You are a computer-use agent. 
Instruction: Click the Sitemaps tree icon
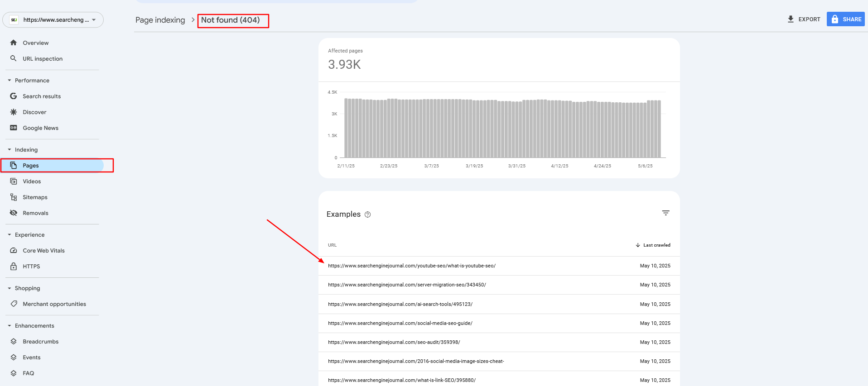tap(14, 197)
